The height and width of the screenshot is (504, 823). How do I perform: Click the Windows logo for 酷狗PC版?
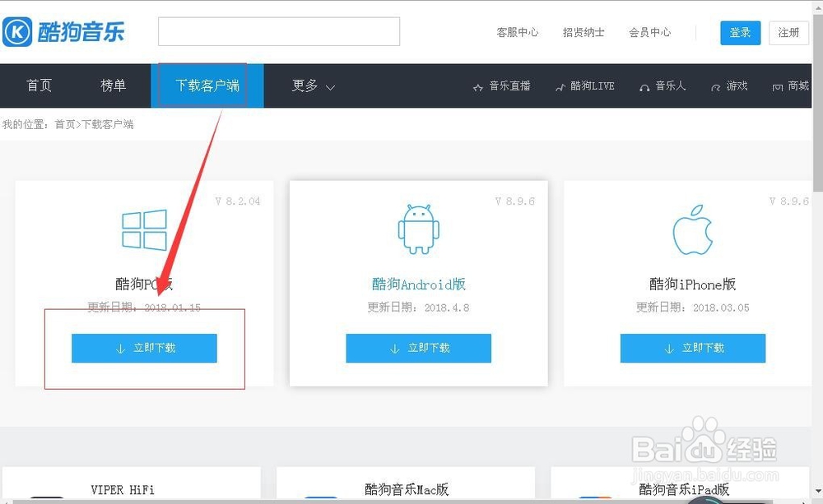(144, 229)
